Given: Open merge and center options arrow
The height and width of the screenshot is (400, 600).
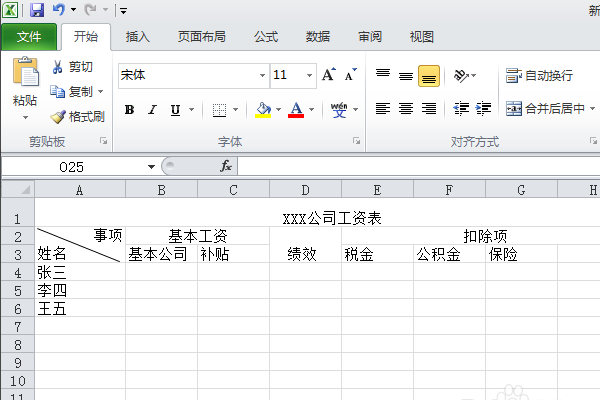Looking at the screenshot, I should tap(592, 109).
